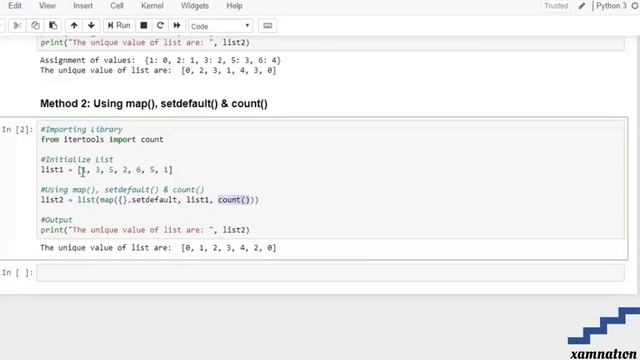
Task: Click highlighted count() in list2 line
Action: [233, 200]
